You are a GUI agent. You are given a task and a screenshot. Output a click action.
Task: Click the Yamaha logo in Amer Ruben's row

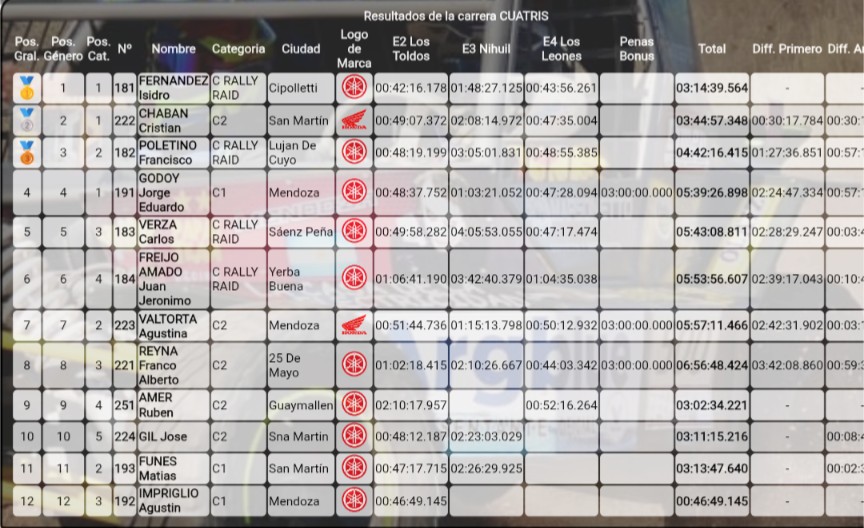354,405
